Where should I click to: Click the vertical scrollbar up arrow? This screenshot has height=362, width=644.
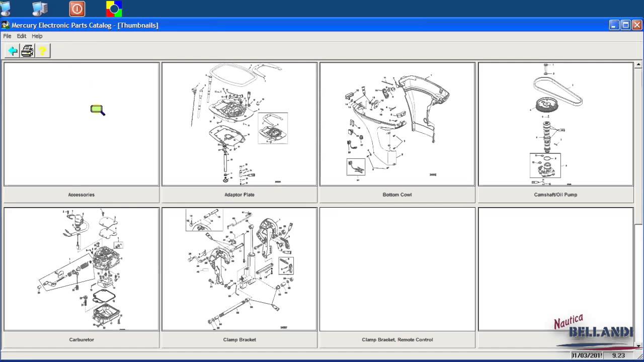point(639,64)
